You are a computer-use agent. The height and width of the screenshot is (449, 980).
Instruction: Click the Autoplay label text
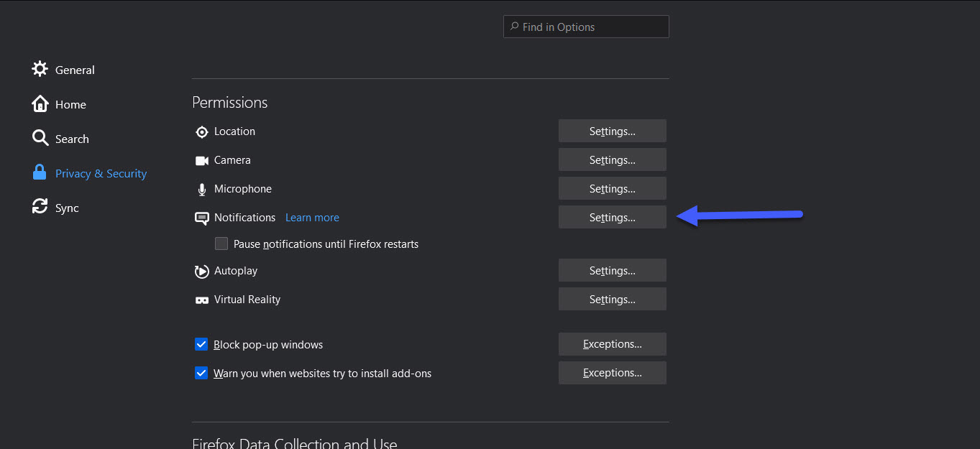tap(236, 271)
